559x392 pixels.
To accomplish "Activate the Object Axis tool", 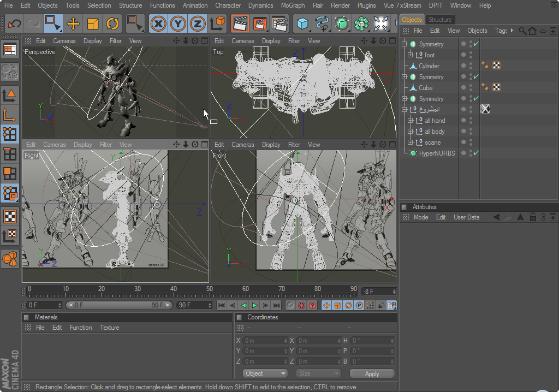I will (x=10, y=115).
